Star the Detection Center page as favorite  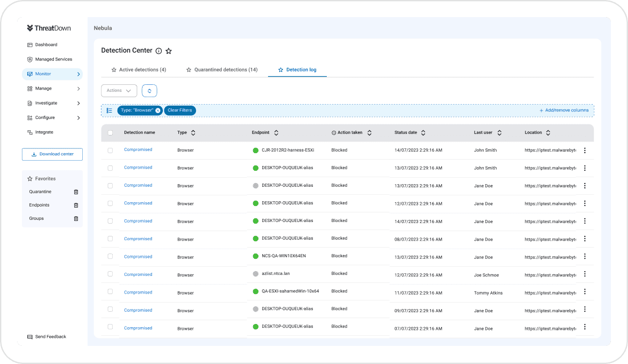[169, 51]
